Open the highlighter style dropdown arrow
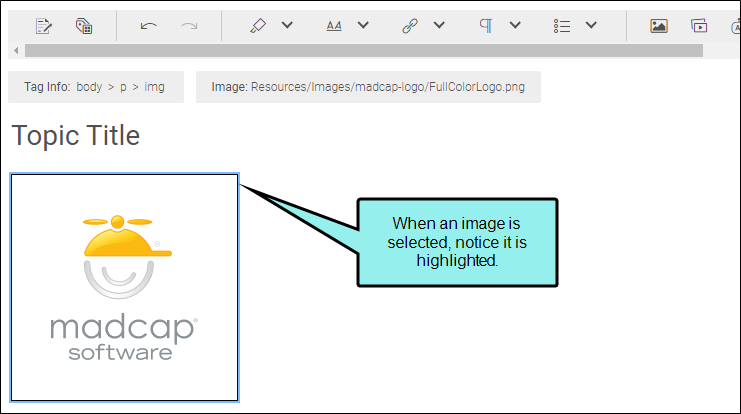 tap(287, 25)
